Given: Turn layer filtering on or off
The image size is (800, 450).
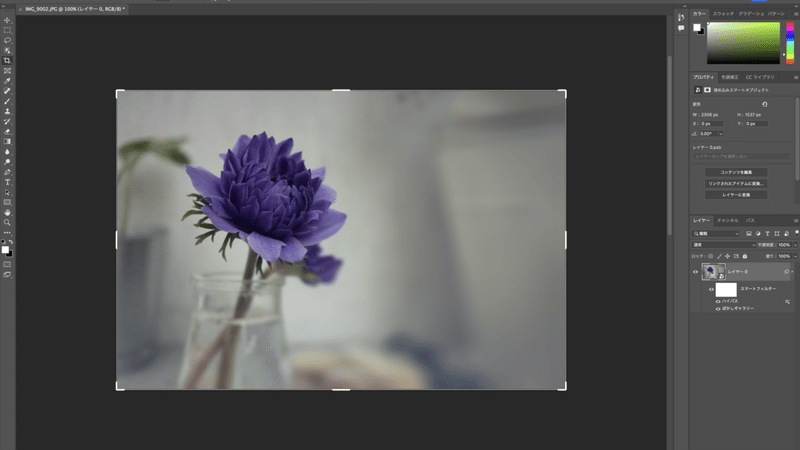Looking at the screenshot, I should pyautogui.click(x=796, y=233).
